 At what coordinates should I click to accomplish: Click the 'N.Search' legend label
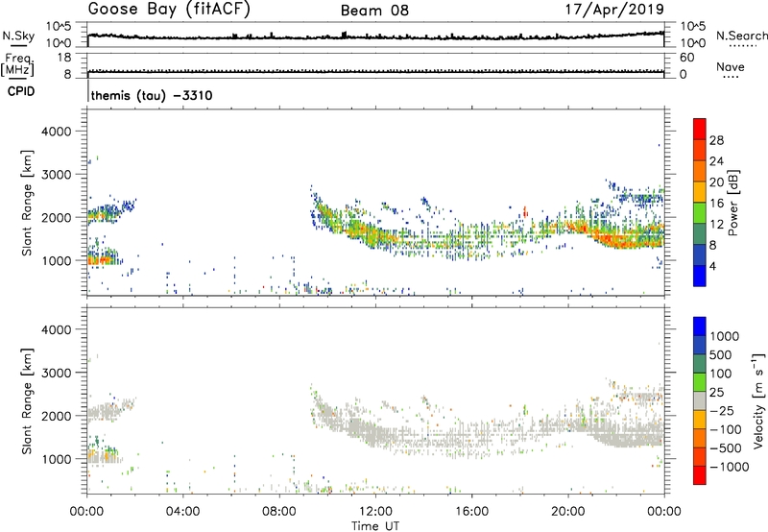coord(741,36)
